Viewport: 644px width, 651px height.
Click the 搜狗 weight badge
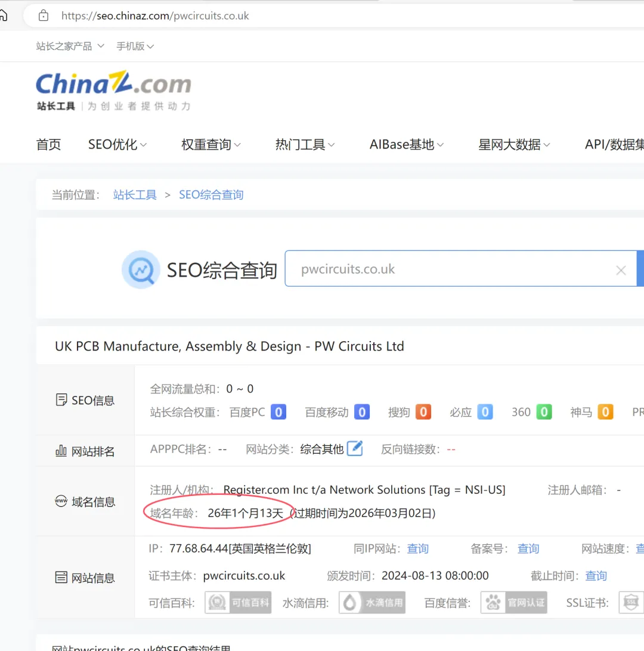(x=423, y=412)
